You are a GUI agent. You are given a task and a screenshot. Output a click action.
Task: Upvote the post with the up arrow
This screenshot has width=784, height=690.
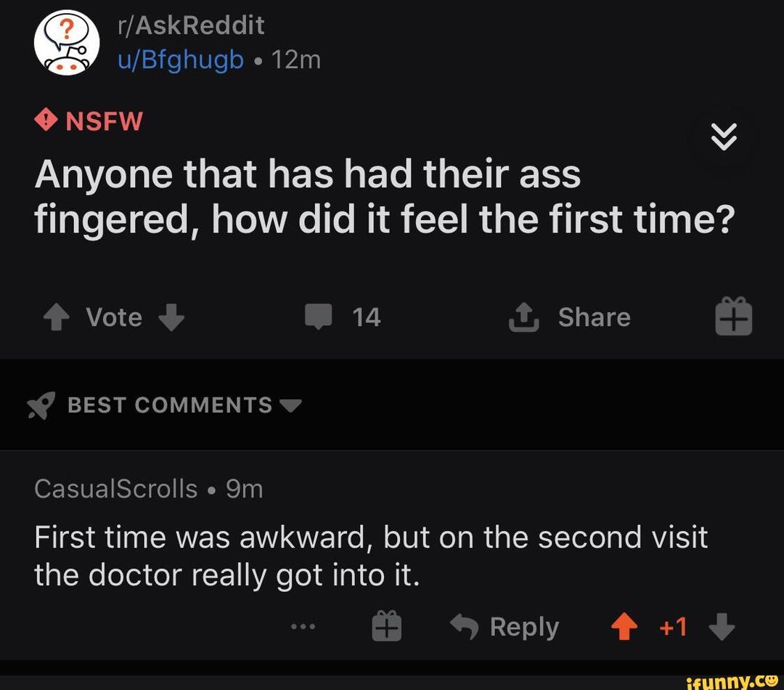[x=57, y=316]
